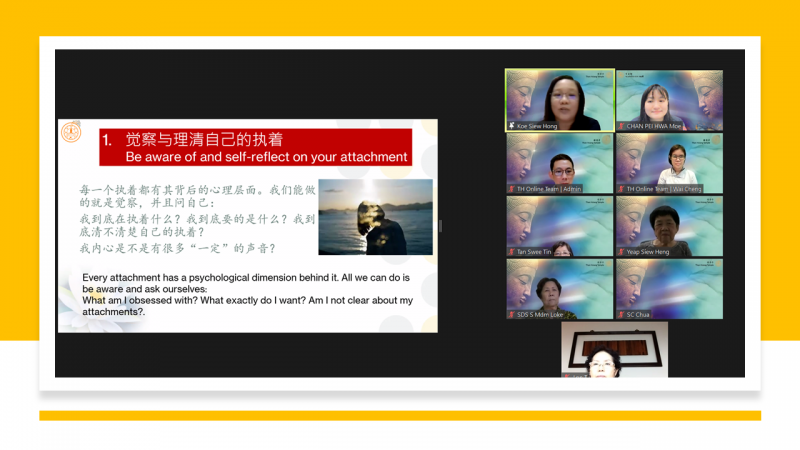
Task: Click muted mic icon beside Yeap Siew Heng
Action: pos(621,252)
